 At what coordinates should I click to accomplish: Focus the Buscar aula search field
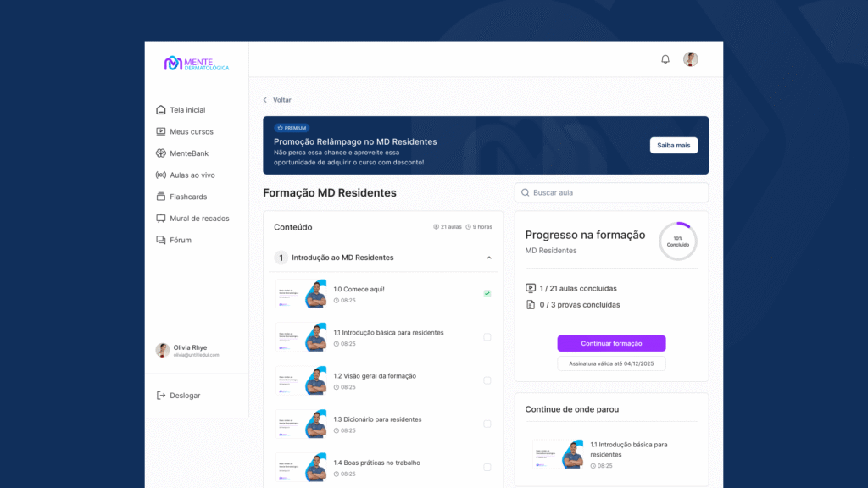coord(612,192)
